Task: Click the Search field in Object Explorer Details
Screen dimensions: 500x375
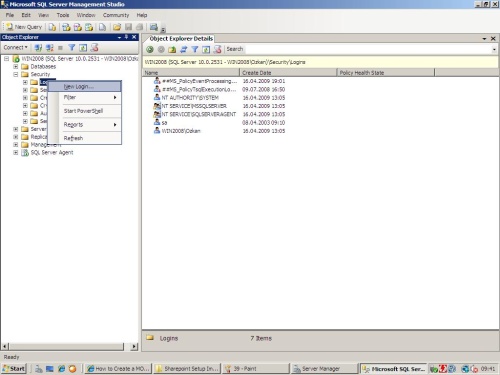Action: click(x=368, y=49)
